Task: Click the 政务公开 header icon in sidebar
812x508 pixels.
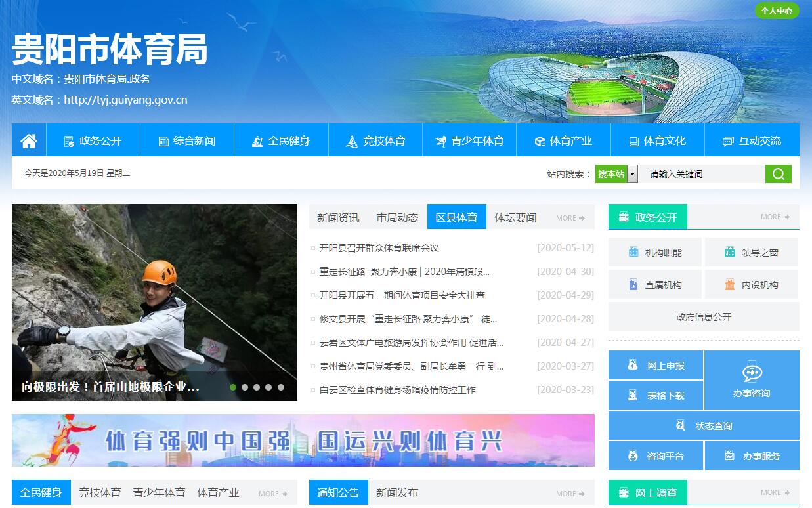Action: coord(624,217)
